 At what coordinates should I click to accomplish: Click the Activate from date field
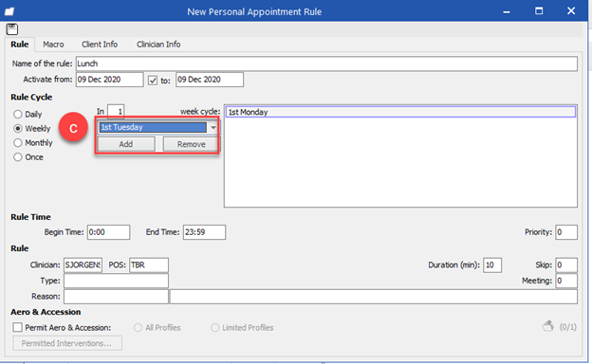pyautogui.click(x=109, y=80)
